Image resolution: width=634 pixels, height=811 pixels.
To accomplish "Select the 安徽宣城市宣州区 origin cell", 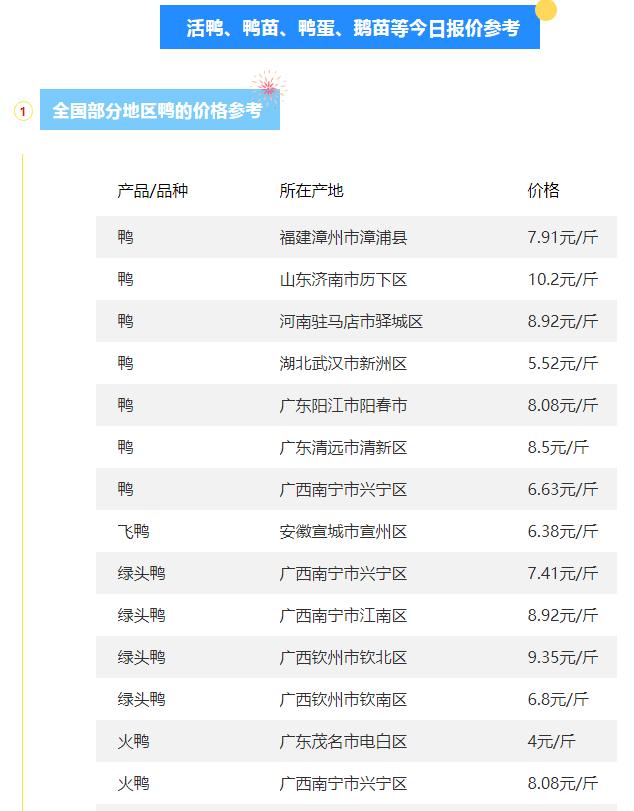I will click(343, 532).
